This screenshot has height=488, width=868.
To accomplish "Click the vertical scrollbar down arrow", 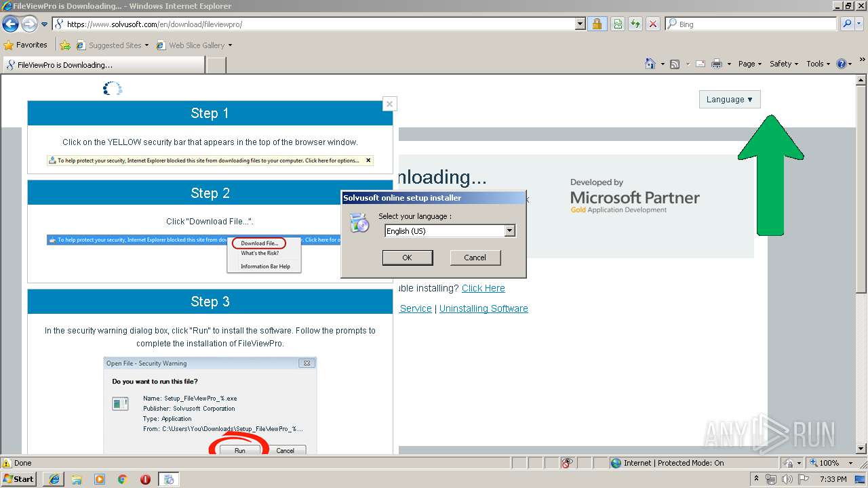I will [862, 449].
